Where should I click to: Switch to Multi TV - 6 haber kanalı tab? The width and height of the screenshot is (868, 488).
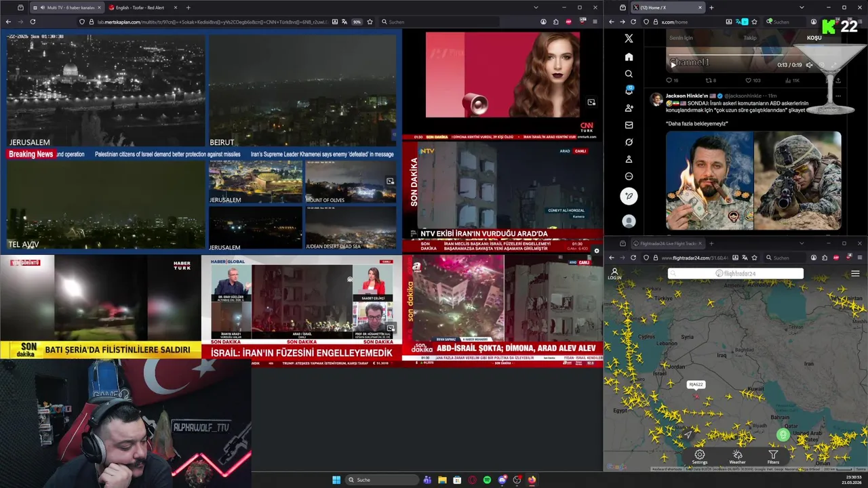click(66, 7)
